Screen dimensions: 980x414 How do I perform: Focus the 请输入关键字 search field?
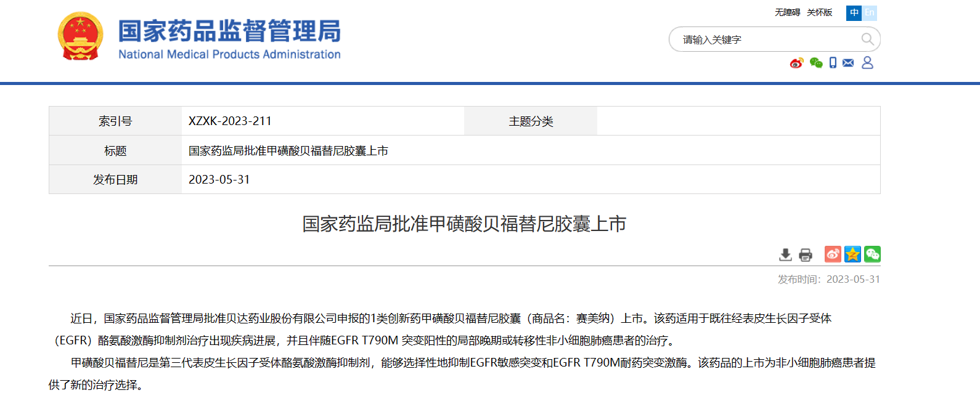(x=764, y=39)
